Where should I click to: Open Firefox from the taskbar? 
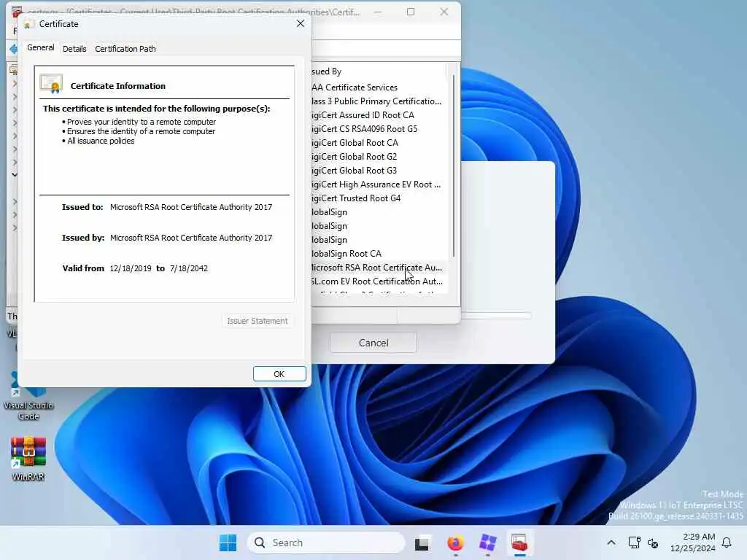tap(455, 542)
